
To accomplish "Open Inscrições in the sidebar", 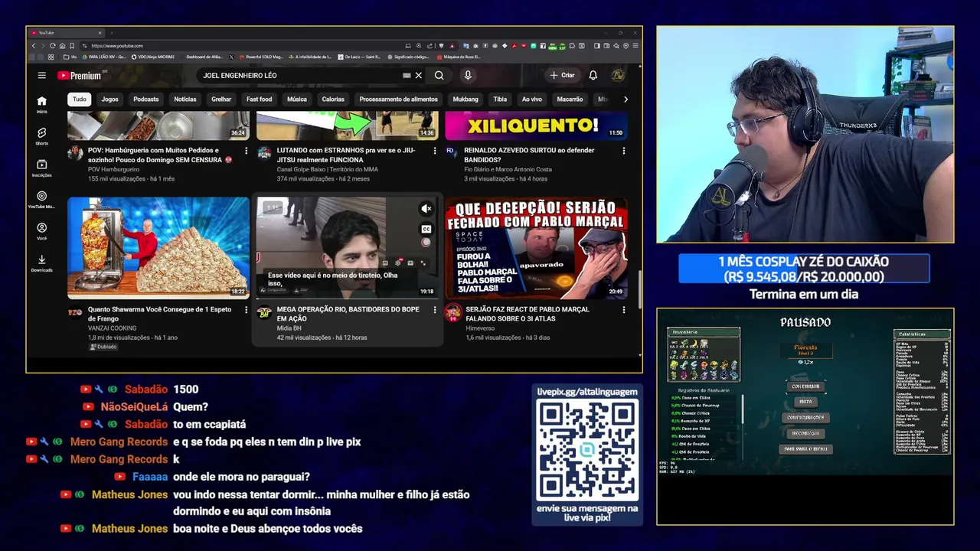I will click(x=41, y=168).
